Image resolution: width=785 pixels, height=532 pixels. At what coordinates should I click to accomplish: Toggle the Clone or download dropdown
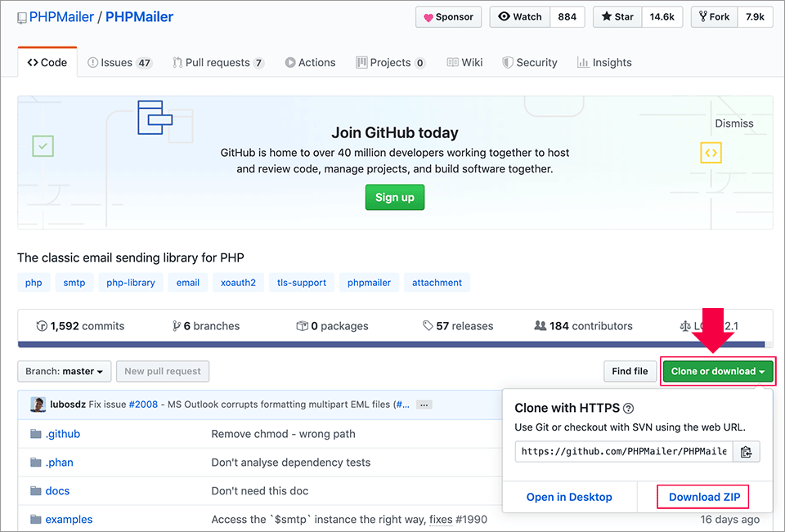(x=718, y=371)
